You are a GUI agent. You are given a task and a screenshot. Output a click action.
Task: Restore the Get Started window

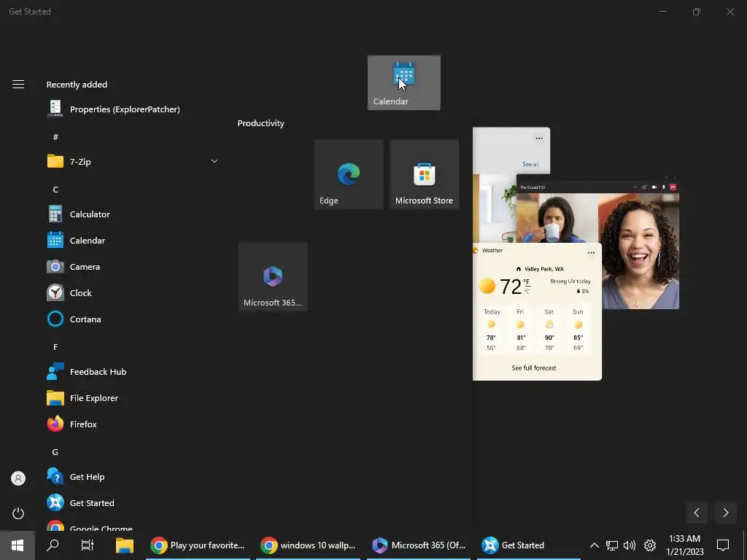click(697, 12)
